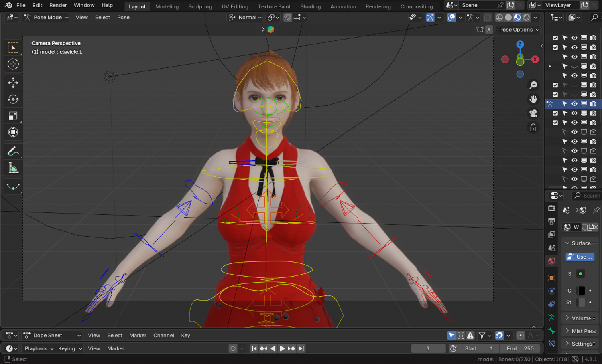Viewport: 602px width, 364px height.
Task: Open the Pose Mode dropdown
Action: pos(46,18)
